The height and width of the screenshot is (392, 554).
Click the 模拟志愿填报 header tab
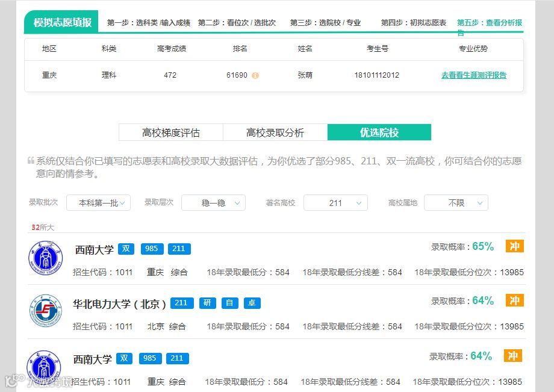61,22
